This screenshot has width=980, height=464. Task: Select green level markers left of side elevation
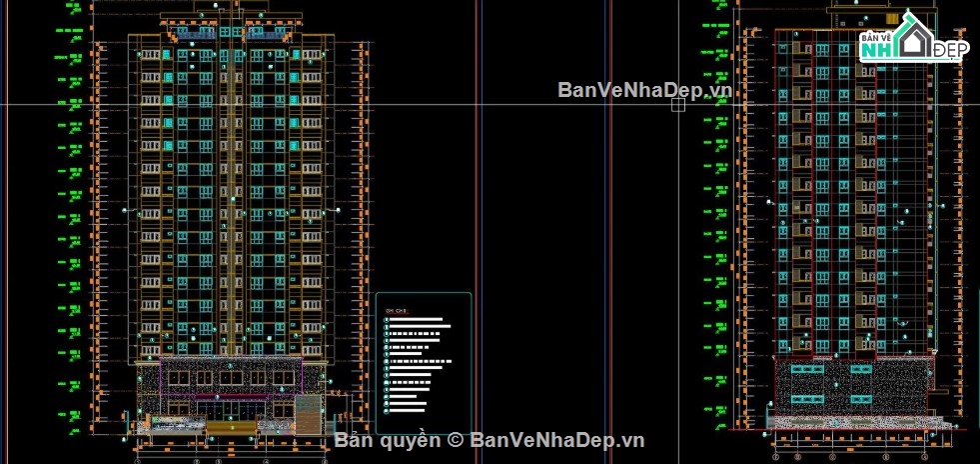[x=716, y=216]
